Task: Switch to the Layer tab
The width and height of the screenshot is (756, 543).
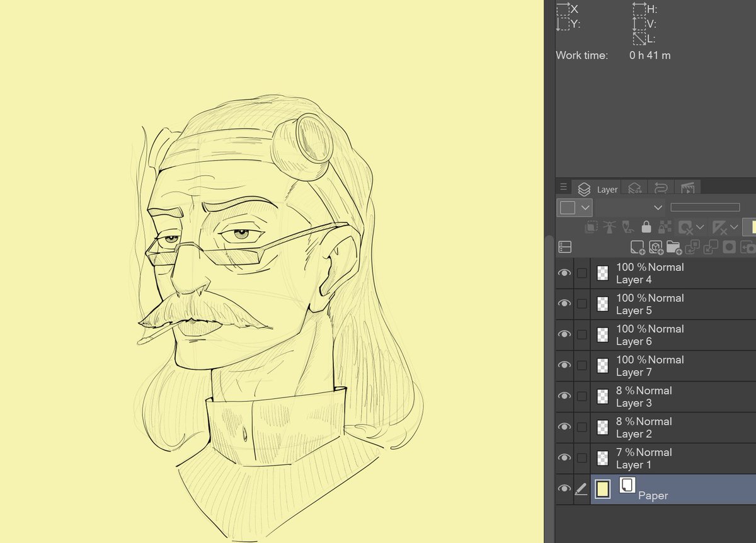Action: click(598, 188)
